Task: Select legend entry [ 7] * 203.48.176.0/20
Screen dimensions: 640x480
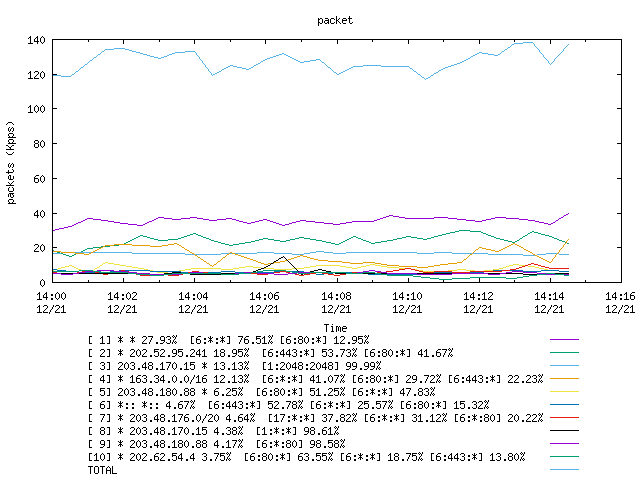Action: click(x=316, y=418)
